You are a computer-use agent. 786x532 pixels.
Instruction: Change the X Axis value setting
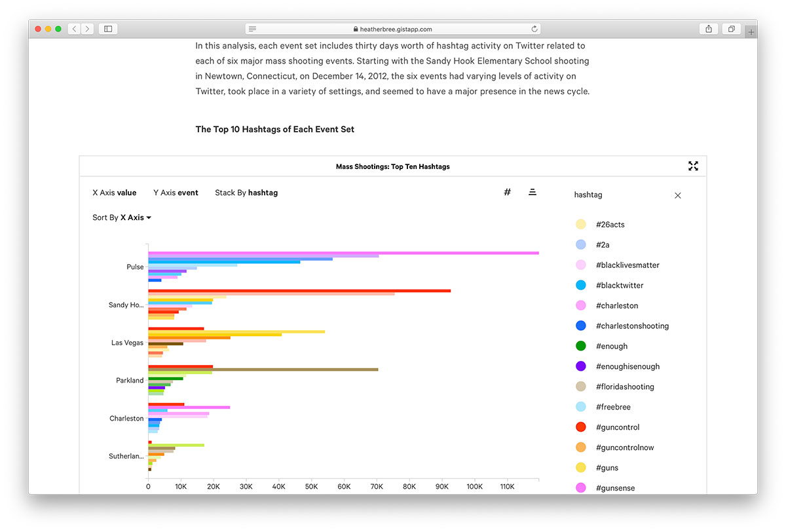(x=115, y=193)
